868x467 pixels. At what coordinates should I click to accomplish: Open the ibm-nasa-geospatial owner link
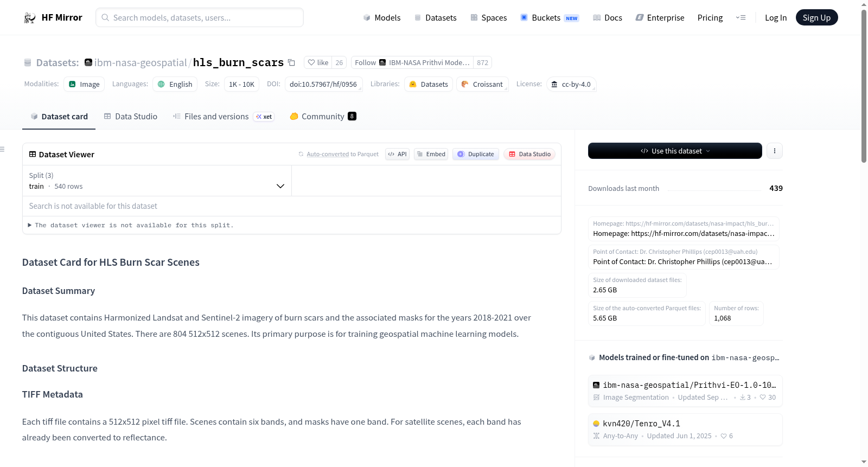[x=141, y=62]
